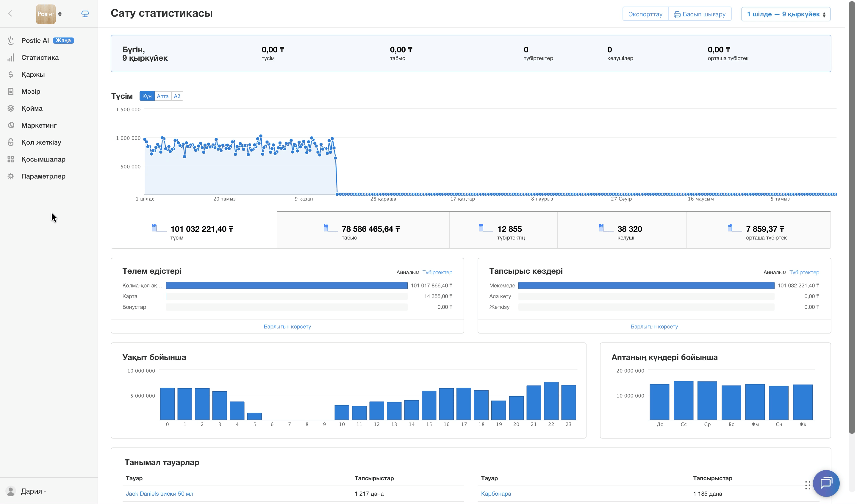
Task: Click the Postie AI sidebar icon
Action: (x=11, y=40)
